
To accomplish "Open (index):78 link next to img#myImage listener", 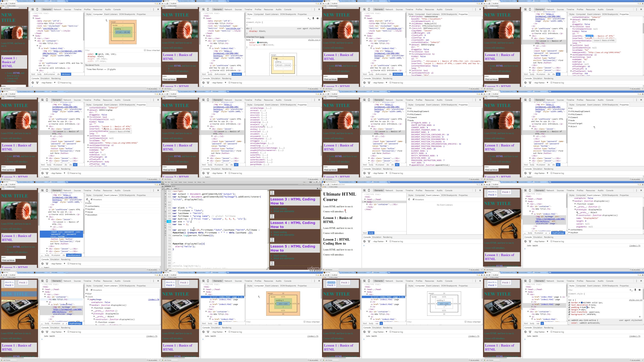I will click(x=154, y=299).
